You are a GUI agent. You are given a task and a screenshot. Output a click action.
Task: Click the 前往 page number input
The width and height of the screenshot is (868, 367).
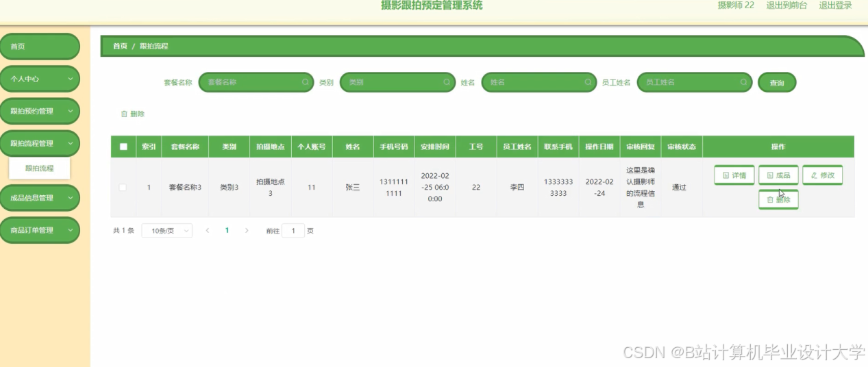click(x=293, y=231)
